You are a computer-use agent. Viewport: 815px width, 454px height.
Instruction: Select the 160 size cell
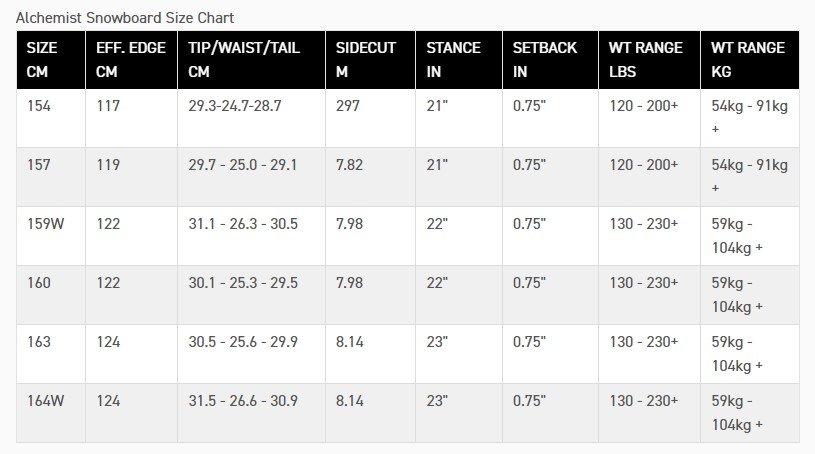coord(51,295)
